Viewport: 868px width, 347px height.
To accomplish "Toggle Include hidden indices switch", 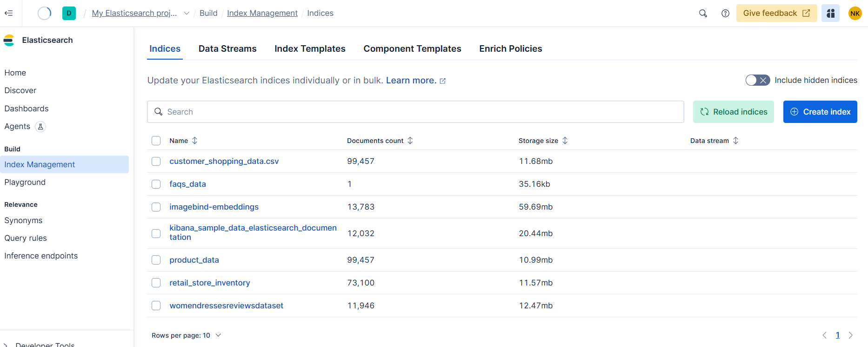I will pyautogui.click(x=757, y=80).
